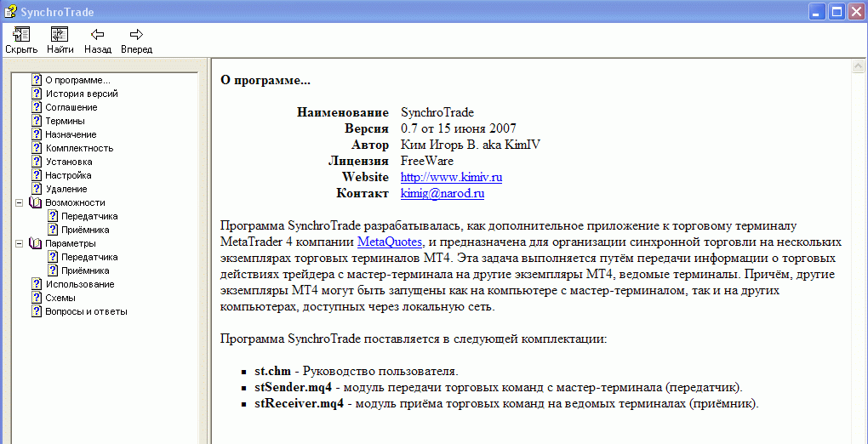868x444 pixels.
Task: Collapse the Возможности tree node
Action: (x=20, y=202)
